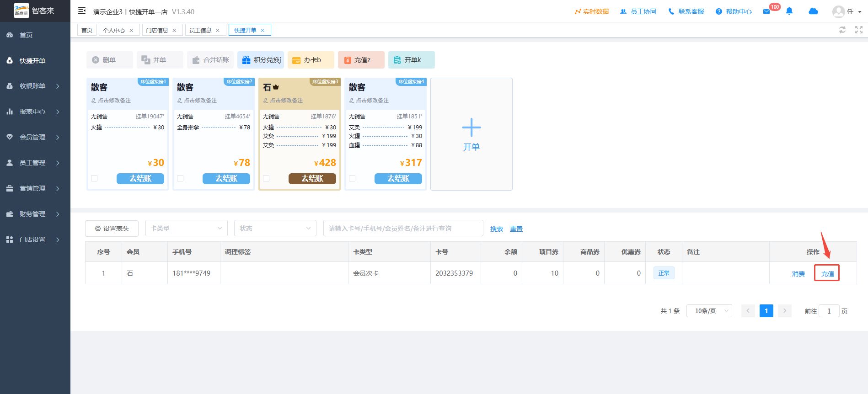Open the 10条/页 page size dropdown

tap(709, 311)
